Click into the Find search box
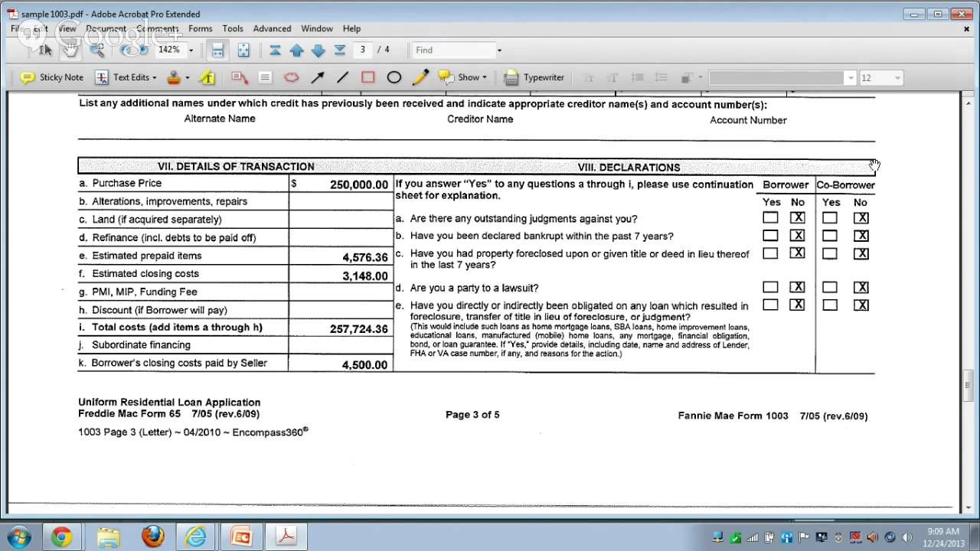The height and width of the screenshot is (551, 980). click(x=453, y=51)
